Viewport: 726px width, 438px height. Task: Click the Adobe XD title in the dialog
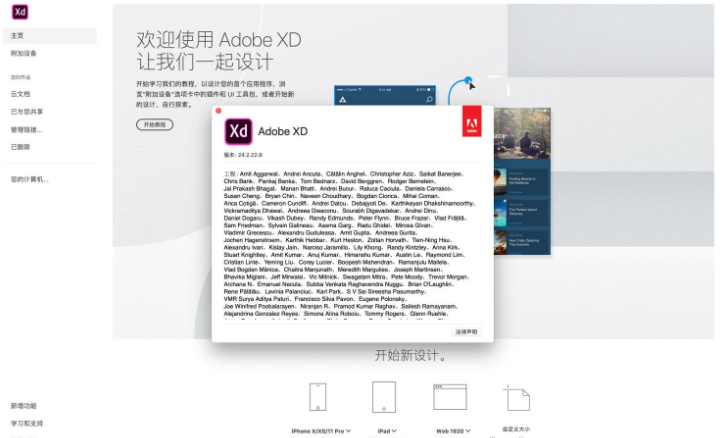[x=283, y=131]
